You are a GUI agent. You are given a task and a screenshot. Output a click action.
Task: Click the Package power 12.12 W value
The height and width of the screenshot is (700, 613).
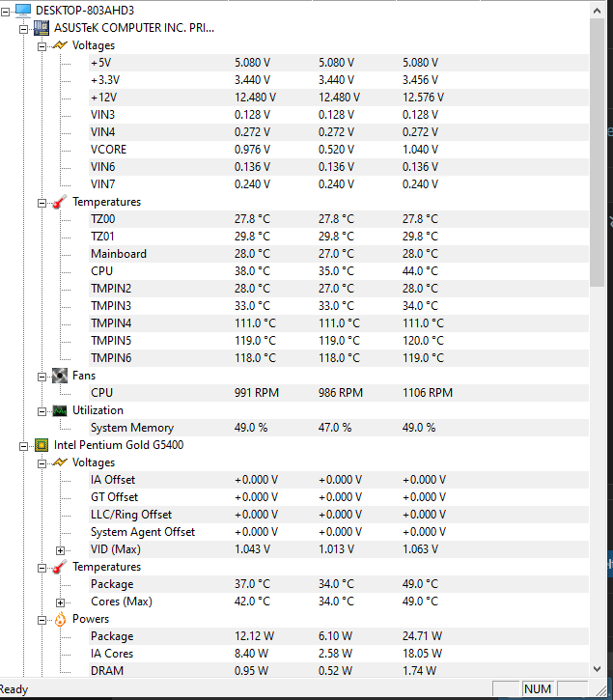255,636
